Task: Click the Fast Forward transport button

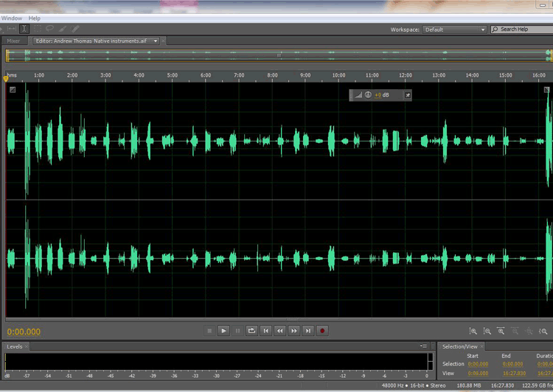Action: point(293,331)
